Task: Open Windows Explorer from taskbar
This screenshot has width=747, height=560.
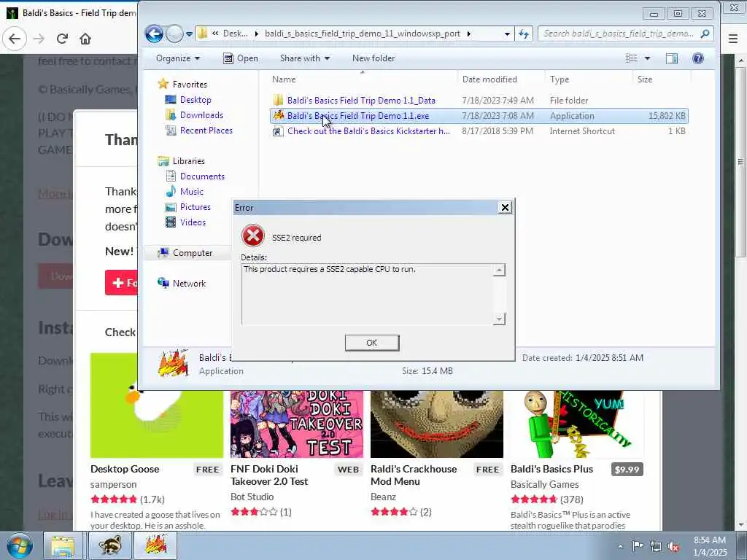Action: (x=63, y=545)
